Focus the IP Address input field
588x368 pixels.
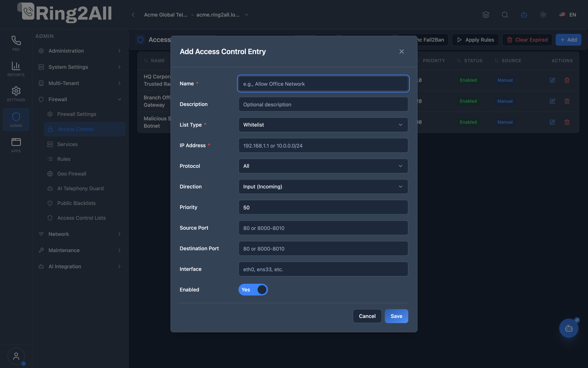click(x=323, y=146)
